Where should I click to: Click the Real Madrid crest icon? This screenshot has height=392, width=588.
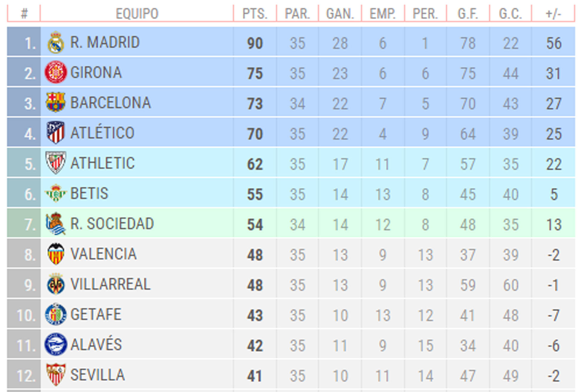pos(56,42)
